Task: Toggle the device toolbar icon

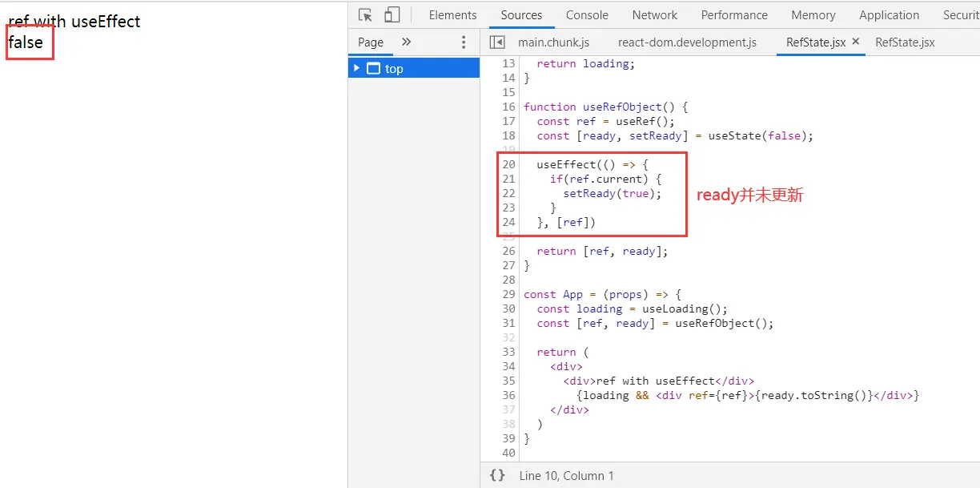Action: [392, 14]
